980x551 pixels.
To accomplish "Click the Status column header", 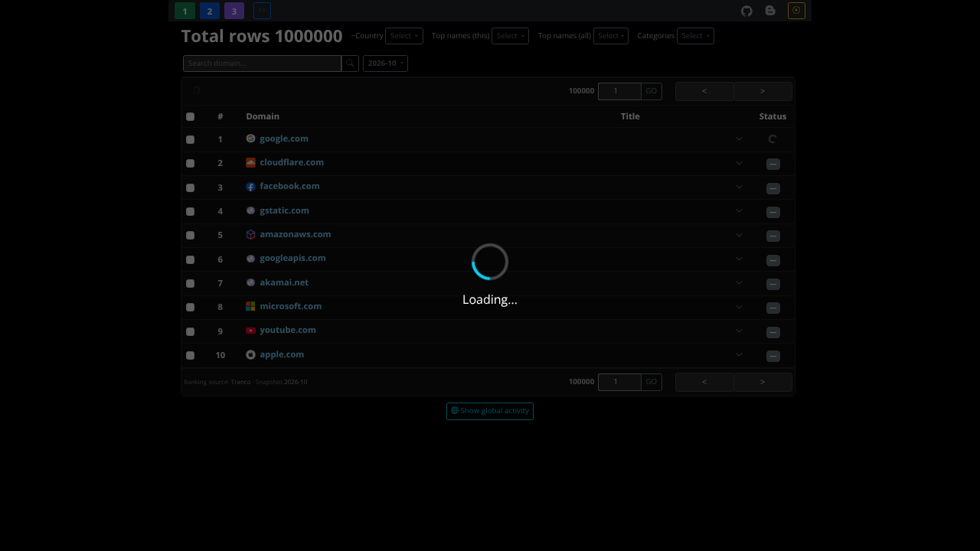I will coord(773,116).
